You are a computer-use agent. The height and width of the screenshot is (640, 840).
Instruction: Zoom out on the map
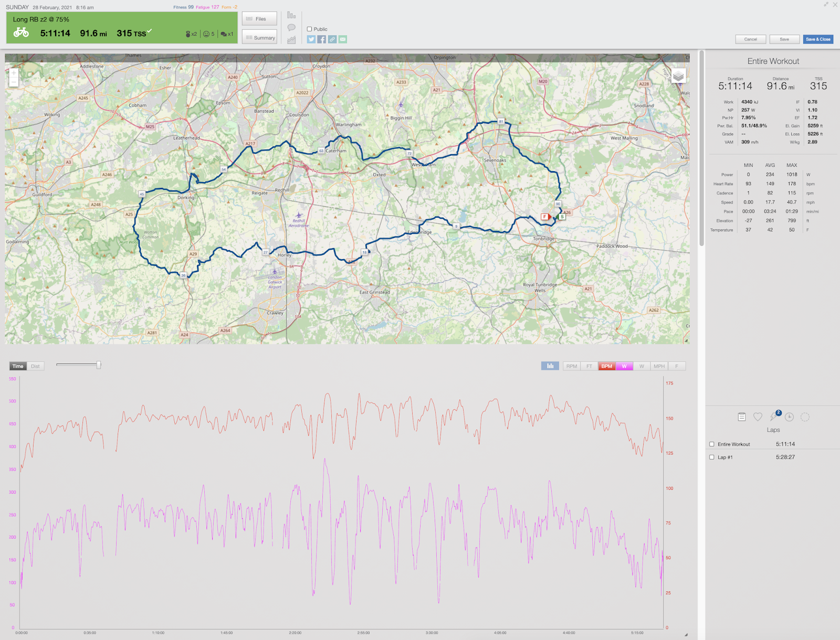pos(14,82)
